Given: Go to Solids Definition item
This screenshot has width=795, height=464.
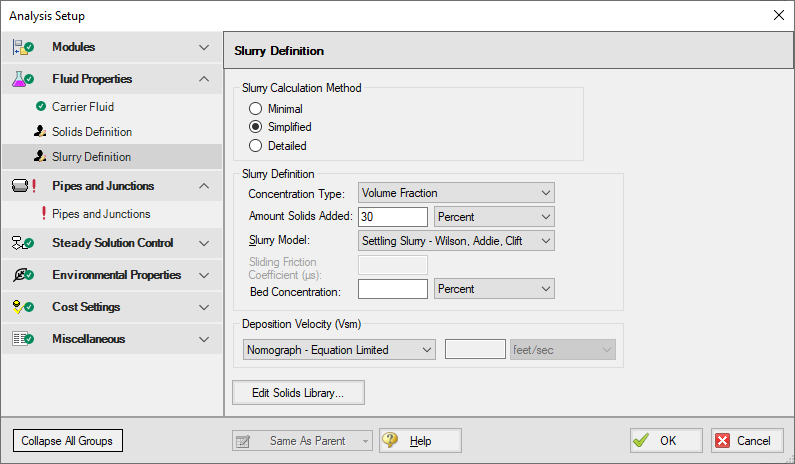Looking at the screenshot, I should tap(91, 131).
